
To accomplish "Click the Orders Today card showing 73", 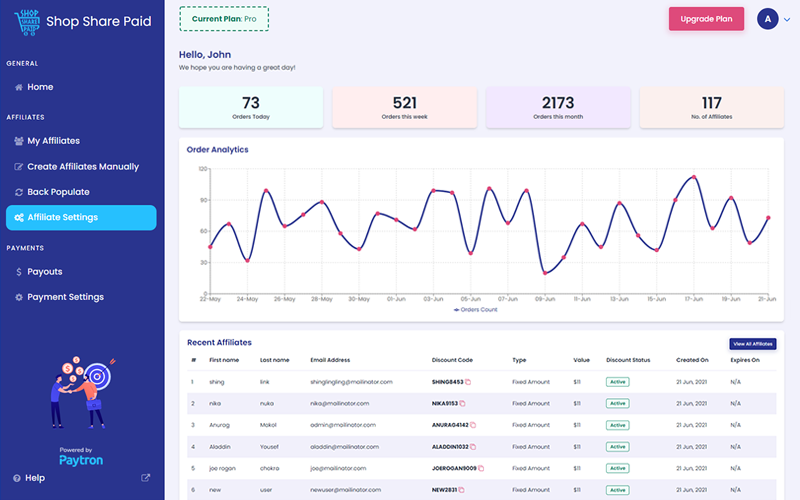I will click(251, 107).
